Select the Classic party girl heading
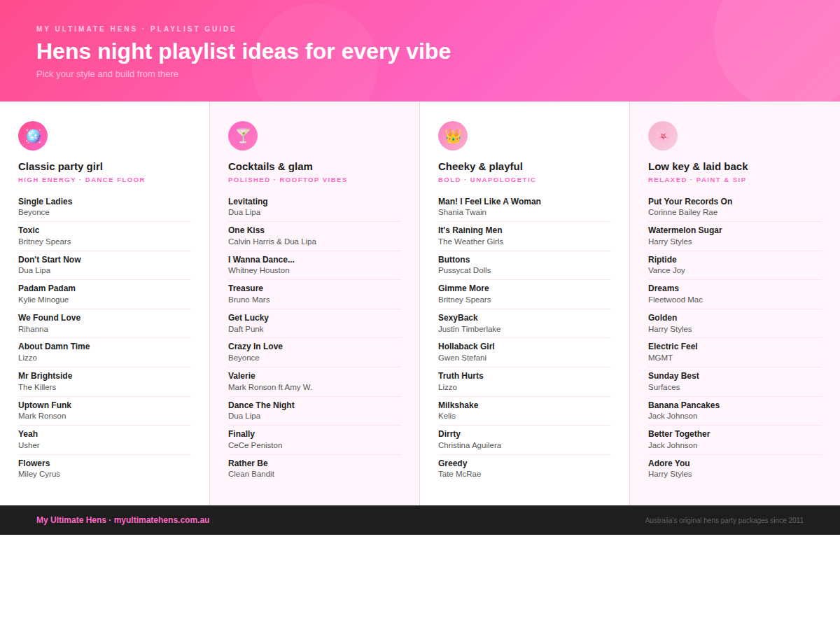Screen dimensions: 840x630 click(60, 167)
